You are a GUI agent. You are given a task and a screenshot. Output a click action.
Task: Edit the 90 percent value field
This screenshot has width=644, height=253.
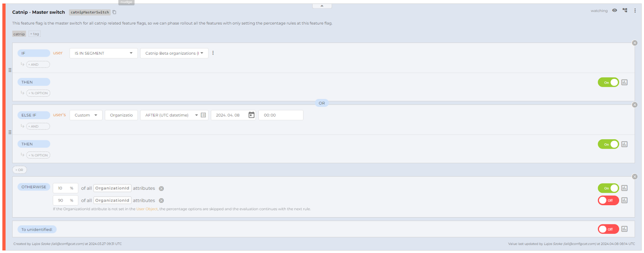[65, 200]
